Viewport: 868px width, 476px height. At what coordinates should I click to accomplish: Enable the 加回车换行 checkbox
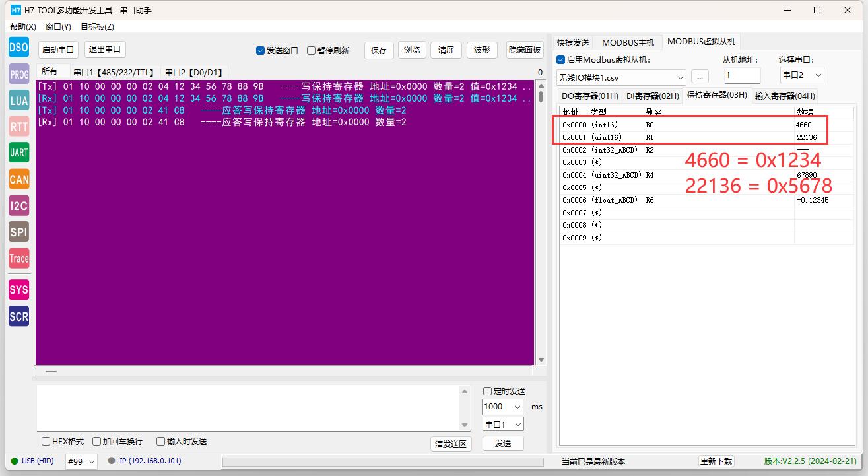click(x=117, y=441)
